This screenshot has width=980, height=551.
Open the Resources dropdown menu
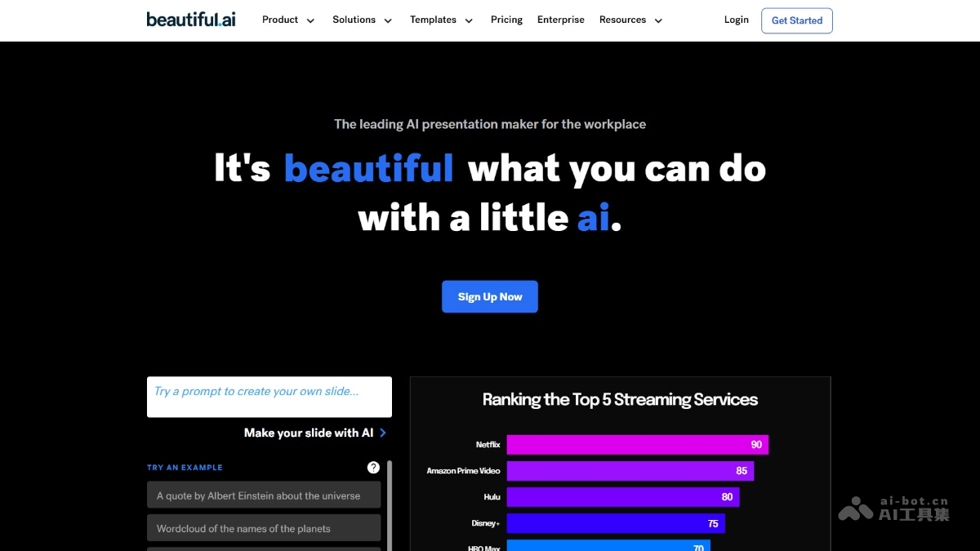(x=630, y=20)
